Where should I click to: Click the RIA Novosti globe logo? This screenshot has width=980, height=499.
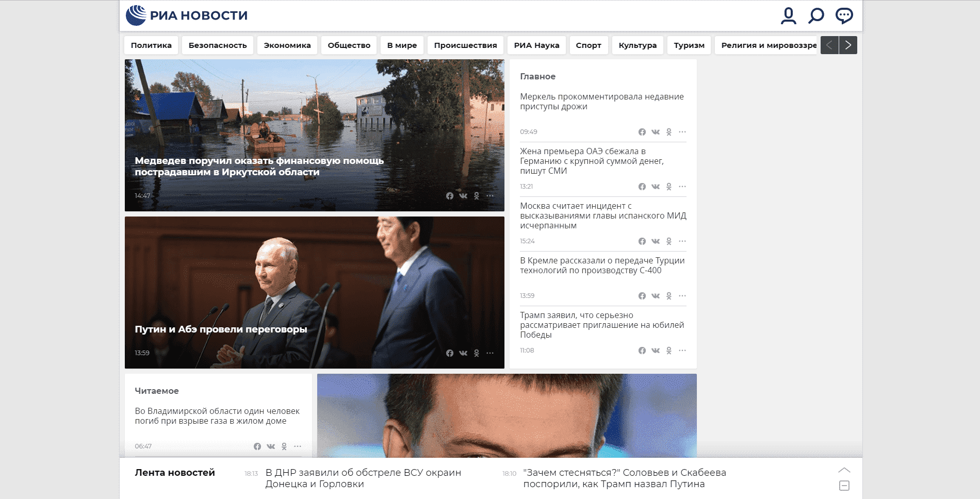click(136, 15)
